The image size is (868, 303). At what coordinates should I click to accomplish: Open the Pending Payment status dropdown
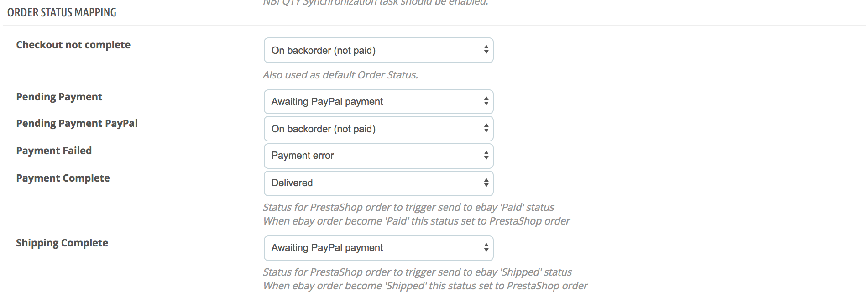pos(378,102)
